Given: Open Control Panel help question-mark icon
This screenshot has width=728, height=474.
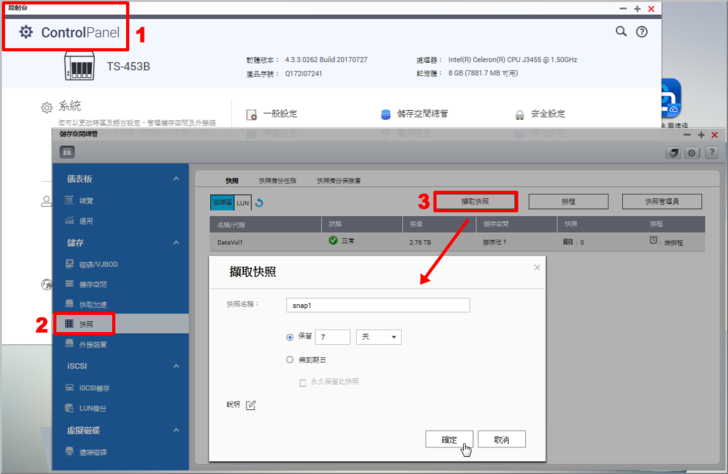Looking at the screenshot, I should click(x=642, y=32).
